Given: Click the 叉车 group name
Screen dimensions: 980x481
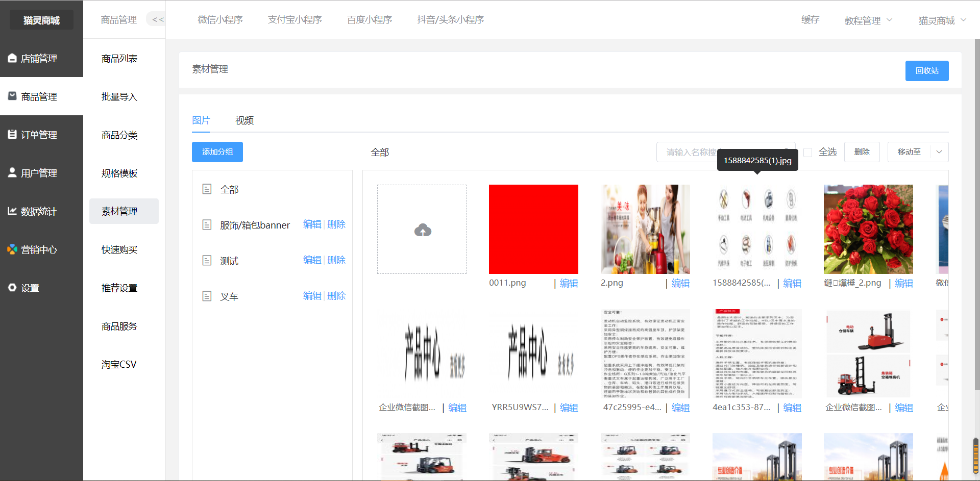Looking at the screenshot, I should pos(229,296).
